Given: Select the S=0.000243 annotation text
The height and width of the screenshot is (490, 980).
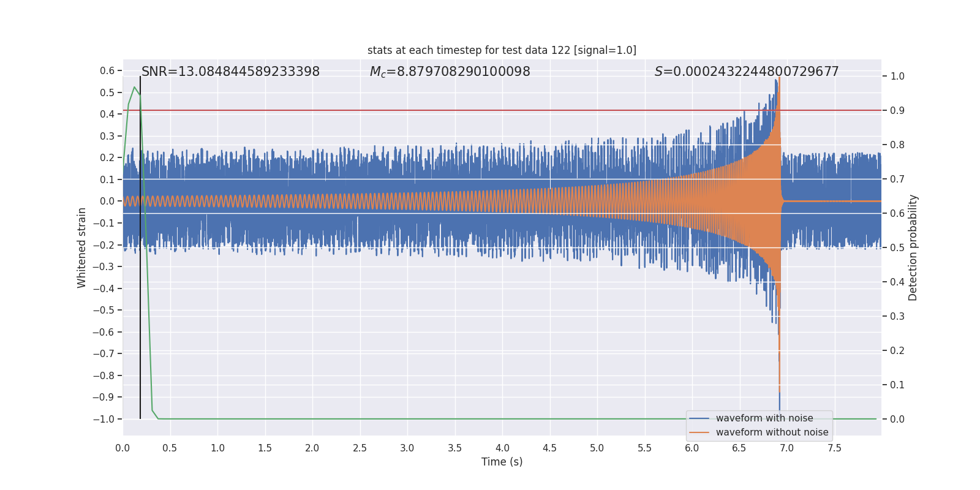Looking at the screenshot, I should (747, 72).
